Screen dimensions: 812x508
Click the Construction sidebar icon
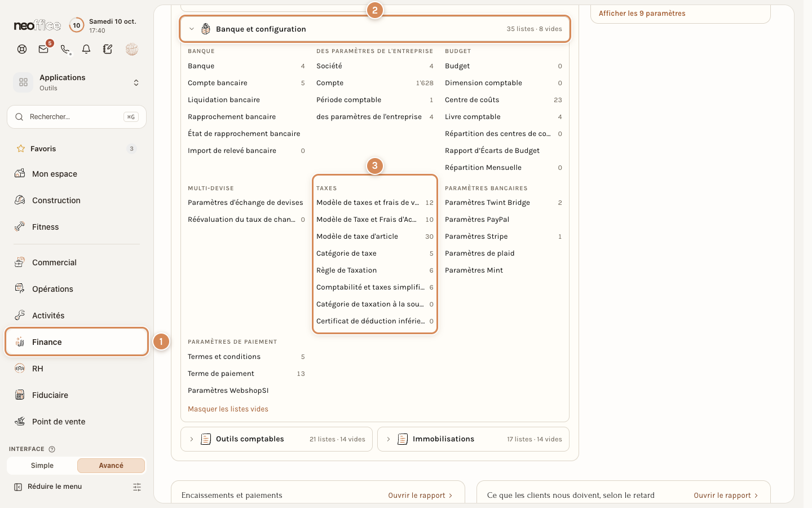coord(20,200)
